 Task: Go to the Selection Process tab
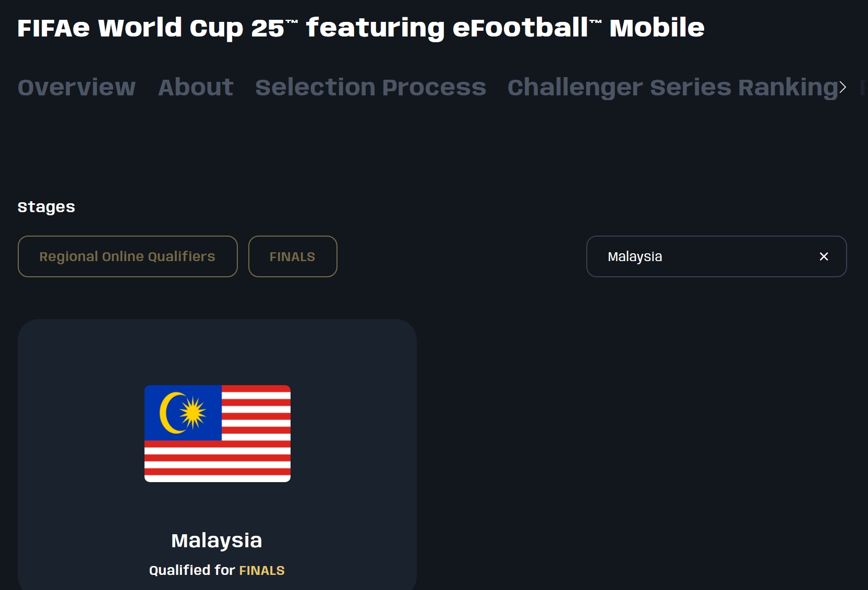click(370, 87)
